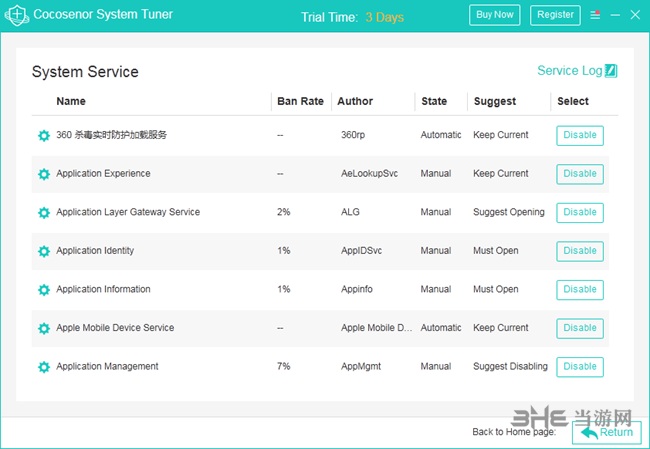
Task: Click gear icon beside Application Identity
Action: click(x=44, y=251)
